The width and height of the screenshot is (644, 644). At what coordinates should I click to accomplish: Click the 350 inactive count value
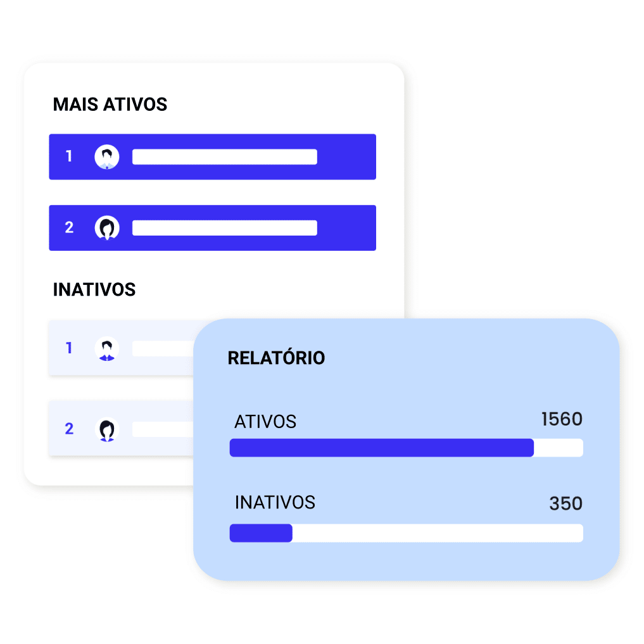[x=566, y=503]
